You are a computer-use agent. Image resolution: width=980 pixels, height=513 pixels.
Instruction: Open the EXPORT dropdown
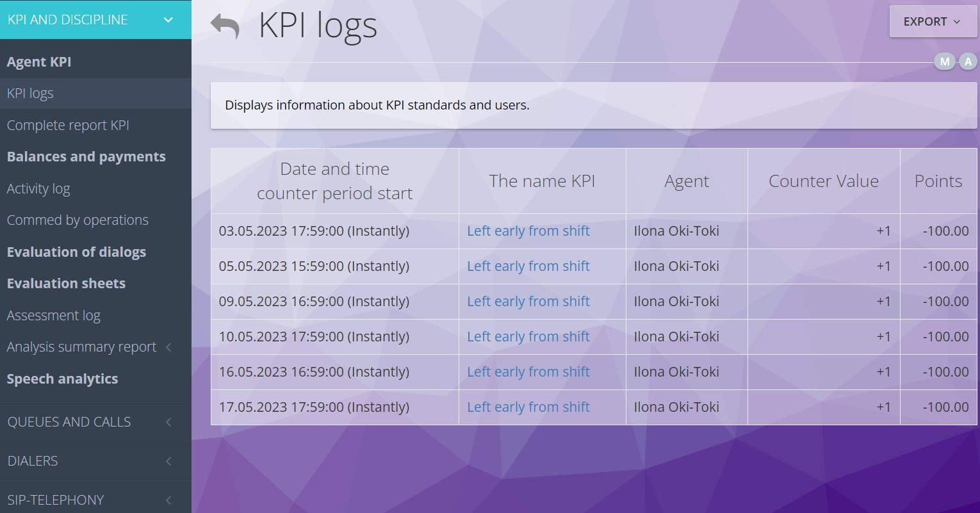[x=933, y=22]
